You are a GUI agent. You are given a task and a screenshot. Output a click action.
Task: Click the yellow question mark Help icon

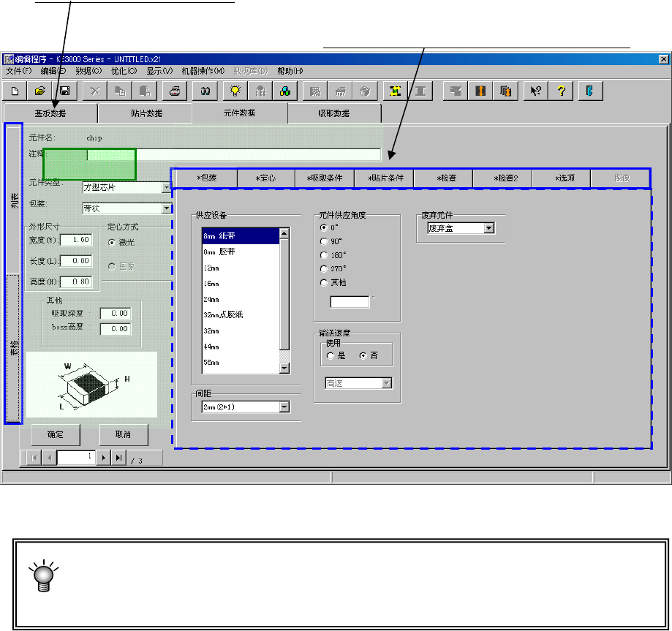(562, 91)
